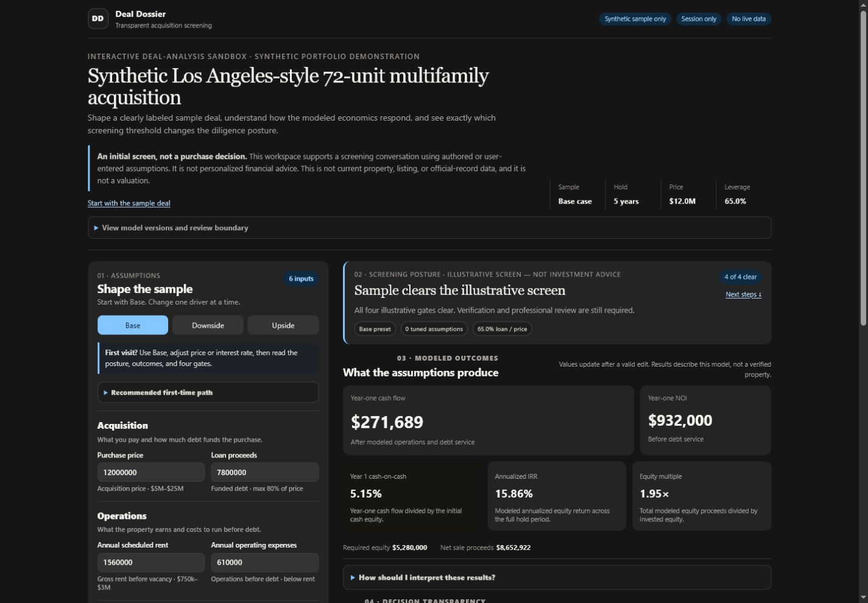
Task: Click the Transparent acquisition screening subtitle
Action: coord(164,26)
